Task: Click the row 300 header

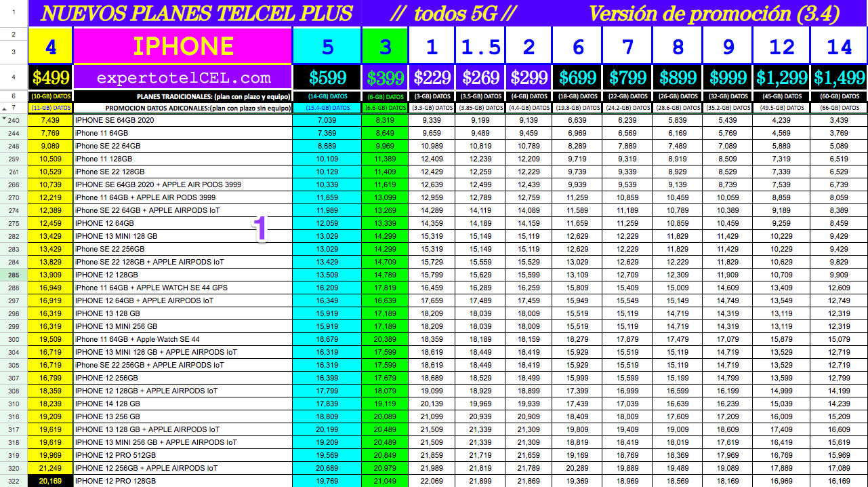Action: tap(14, 339)
